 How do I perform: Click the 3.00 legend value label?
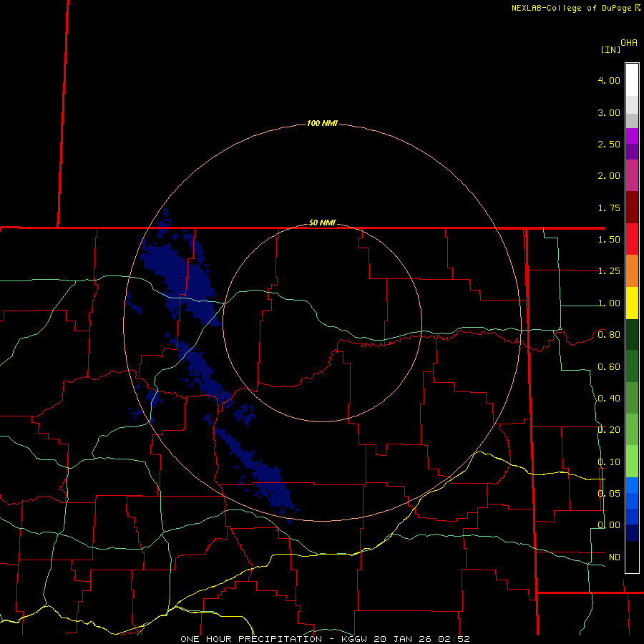pos(609,112)
